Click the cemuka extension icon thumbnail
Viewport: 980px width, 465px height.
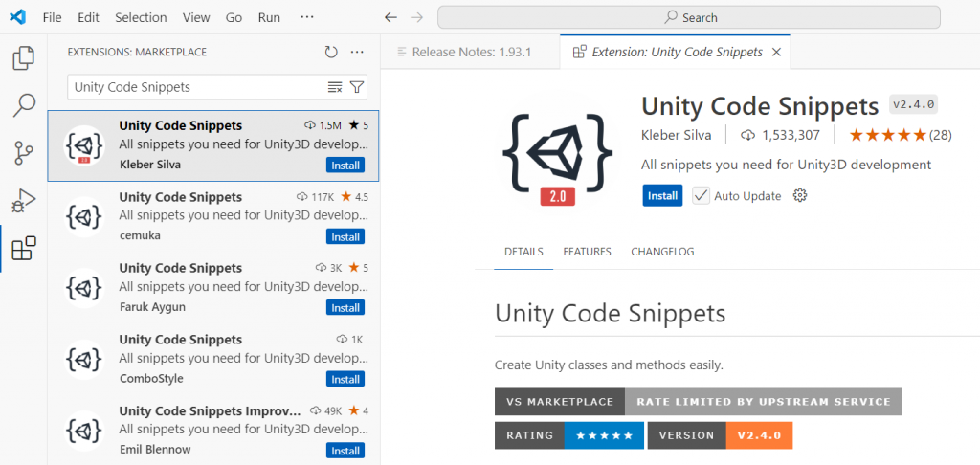click(x=84, y=217)
